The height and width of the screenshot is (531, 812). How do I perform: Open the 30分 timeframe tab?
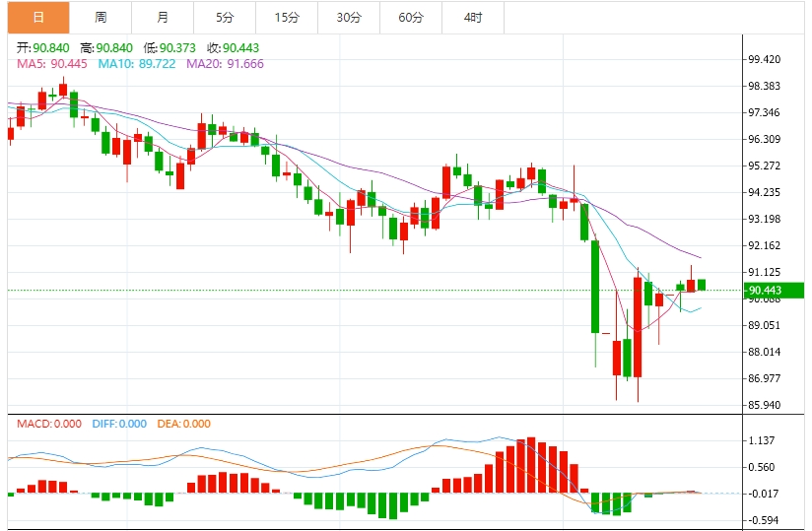point(349,18)
